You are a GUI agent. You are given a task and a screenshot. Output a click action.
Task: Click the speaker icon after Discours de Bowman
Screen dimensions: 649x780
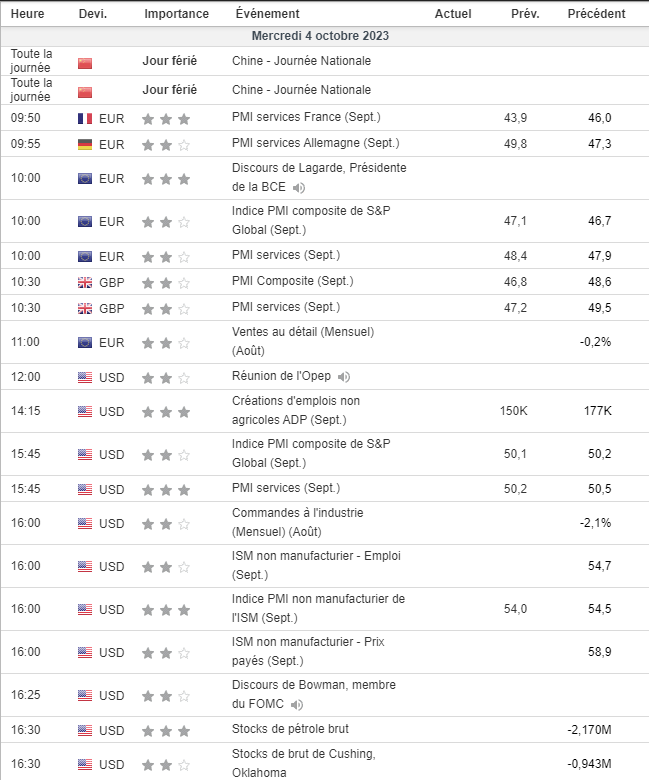click(x=297, y=705)
